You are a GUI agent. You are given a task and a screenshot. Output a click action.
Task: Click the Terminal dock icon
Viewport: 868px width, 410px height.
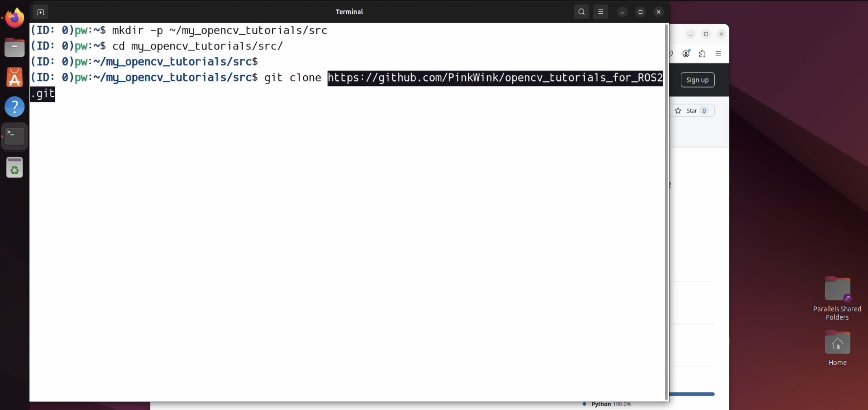click(x=15, y=136)
